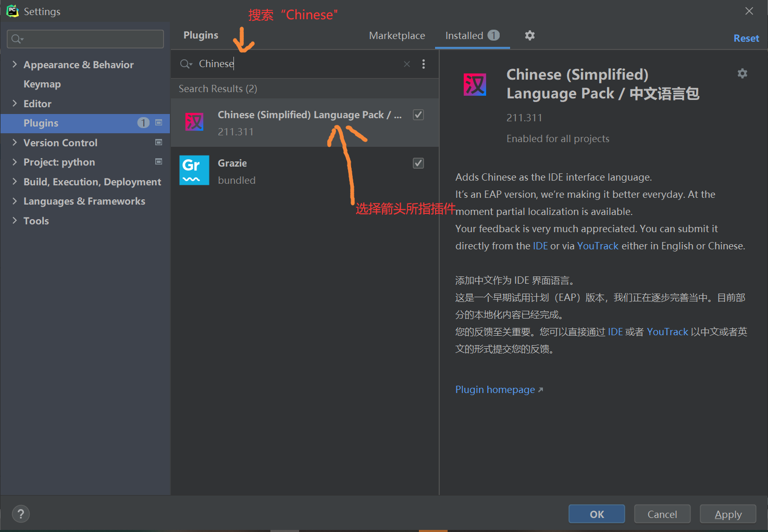Confirm settings with OK button
This screenshot has height=532, width=768.
point(597,514)
